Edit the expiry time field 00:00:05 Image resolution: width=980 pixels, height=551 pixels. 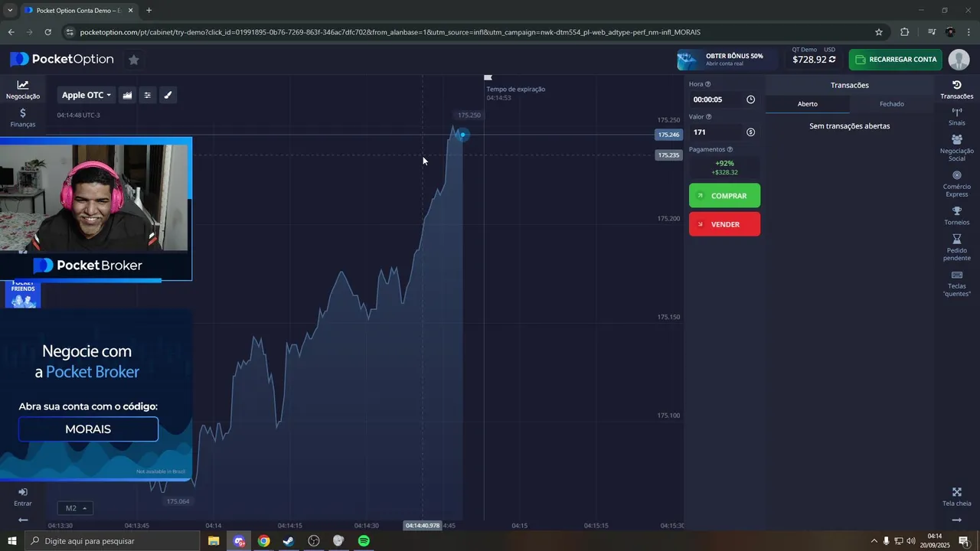(716, 99)
